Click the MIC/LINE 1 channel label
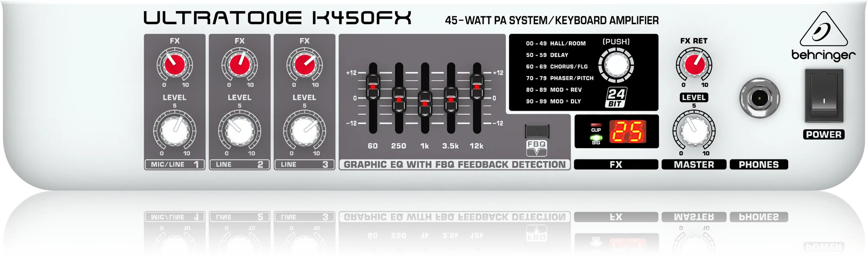 click(174, 164)
